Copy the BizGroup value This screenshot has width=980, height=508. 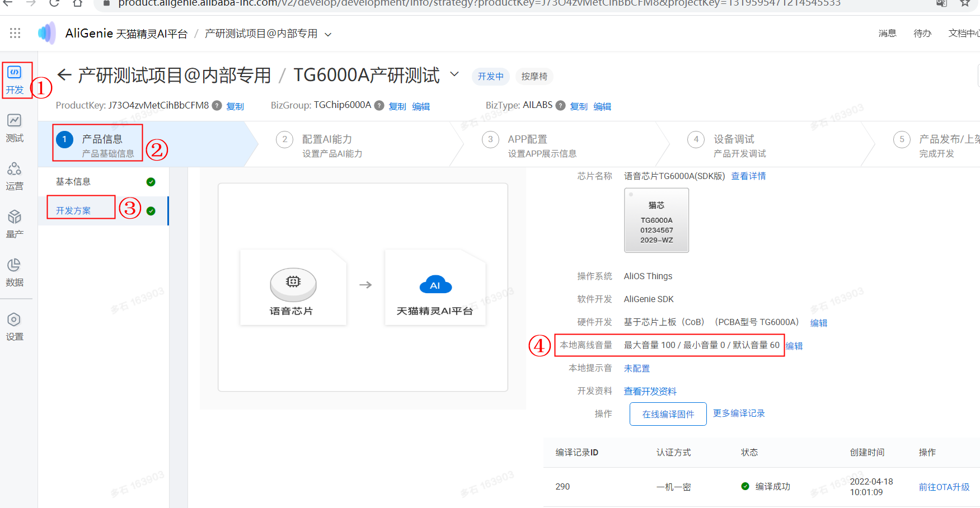(x=397, y=106)
